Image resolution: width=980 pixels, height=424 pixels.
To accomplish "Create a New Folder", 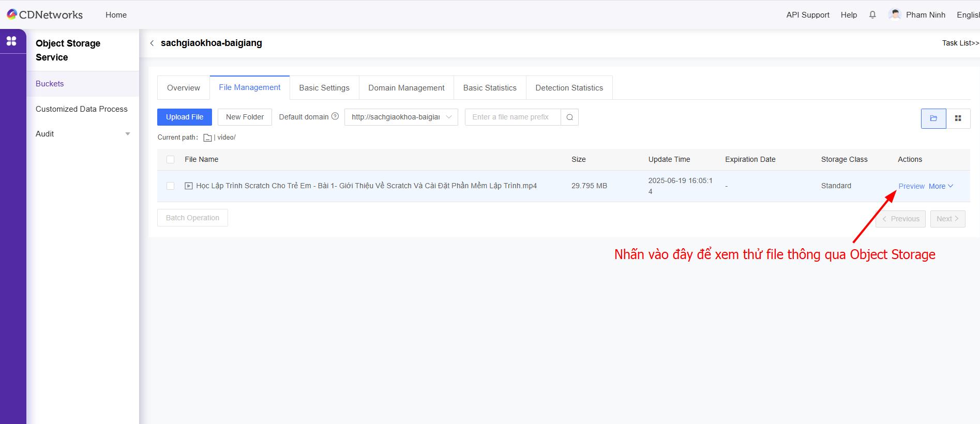I will click(245, 117).
